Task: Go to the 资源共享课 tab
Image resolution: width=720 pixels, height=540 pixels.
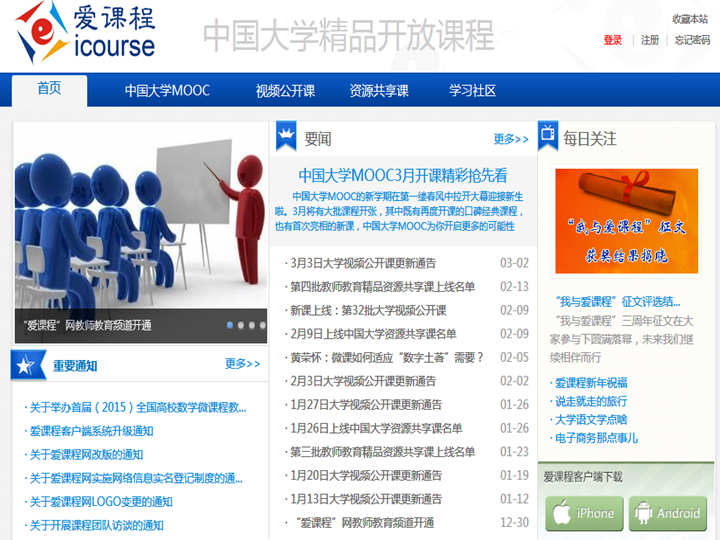Action: point(379,90)
